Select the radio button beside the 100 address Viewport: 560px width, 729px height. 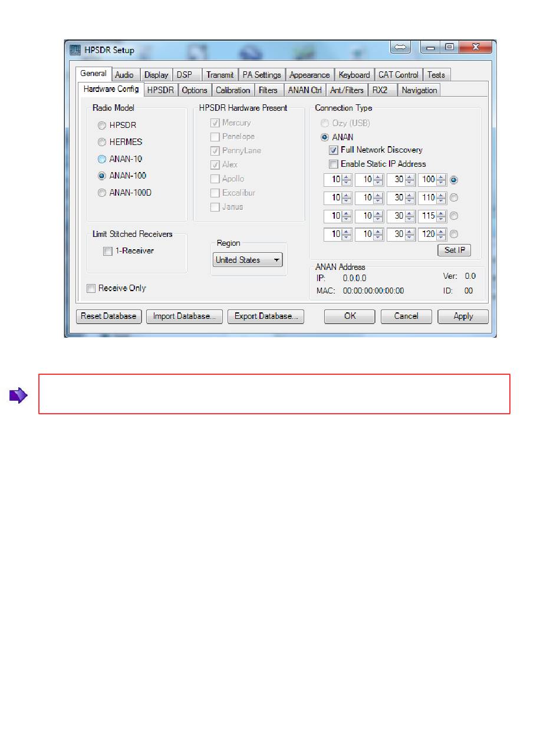pos(454,179)
